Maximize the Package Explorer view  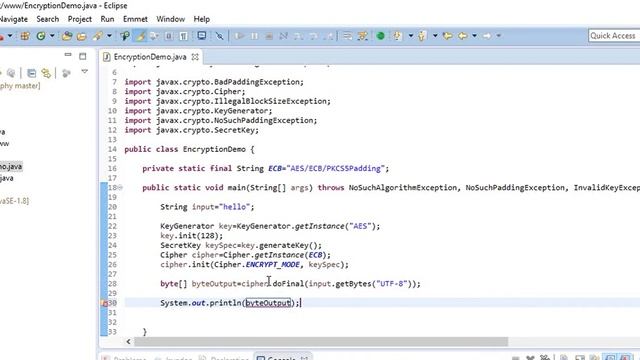(x=83, y=56)
